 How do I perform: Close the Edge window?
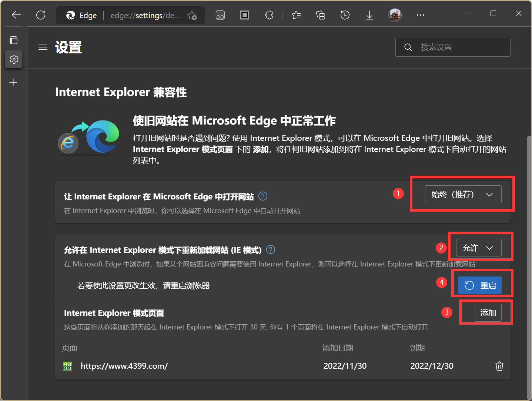[519, 13]
